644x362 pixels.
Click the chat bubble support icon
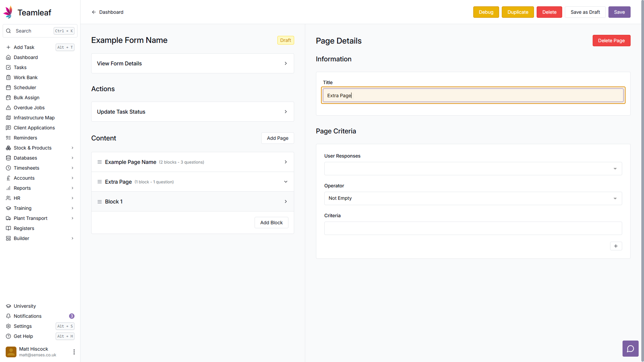click(630, 349)
